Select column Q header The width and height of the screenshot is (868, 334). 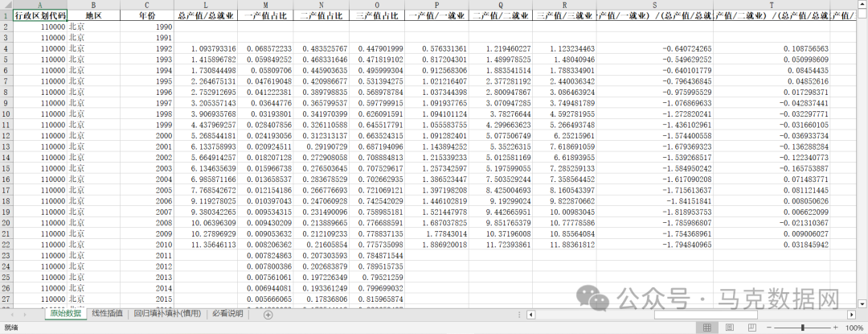501,5
